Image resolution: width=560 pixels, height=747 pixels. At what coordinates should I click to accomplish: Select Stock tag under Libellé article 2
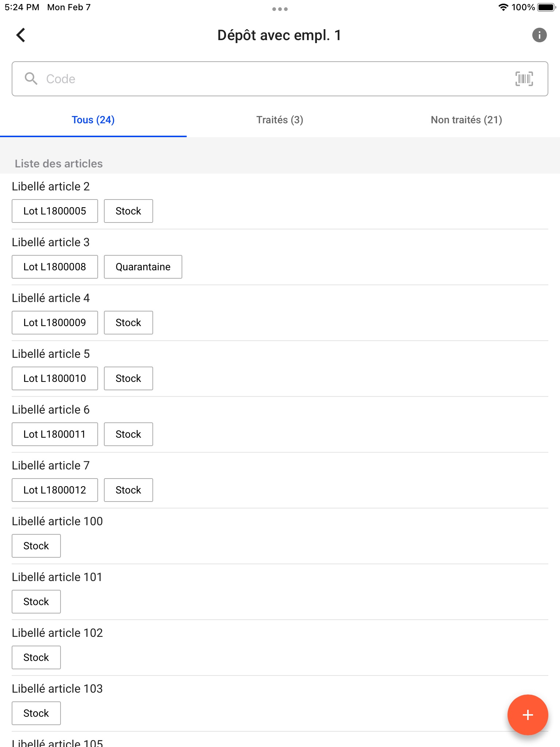pyautogui.click(x=128, y=211)
